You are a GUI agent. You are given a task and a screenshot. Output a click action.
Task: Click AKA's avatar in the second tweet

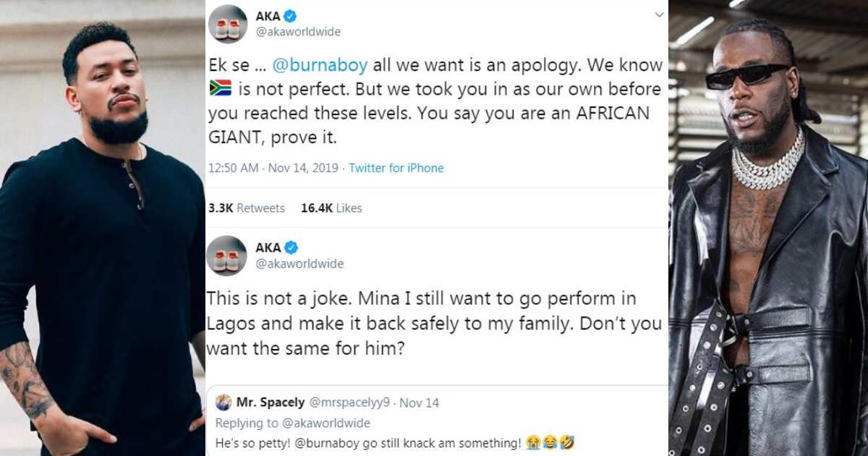pos(228,256)
